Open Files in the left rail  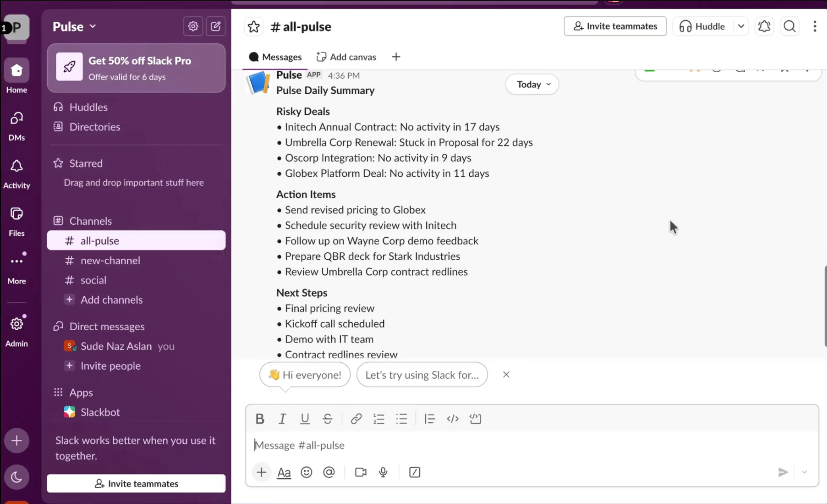[x=16, y=222]
